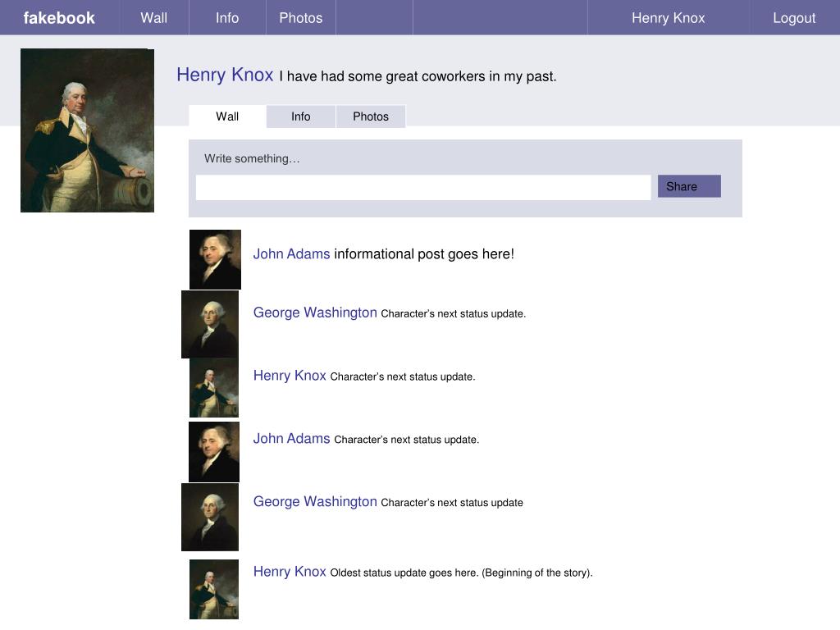Screen dimensions: 840x630
Task: Click the Share button
Action: click(x=689, y=186)
